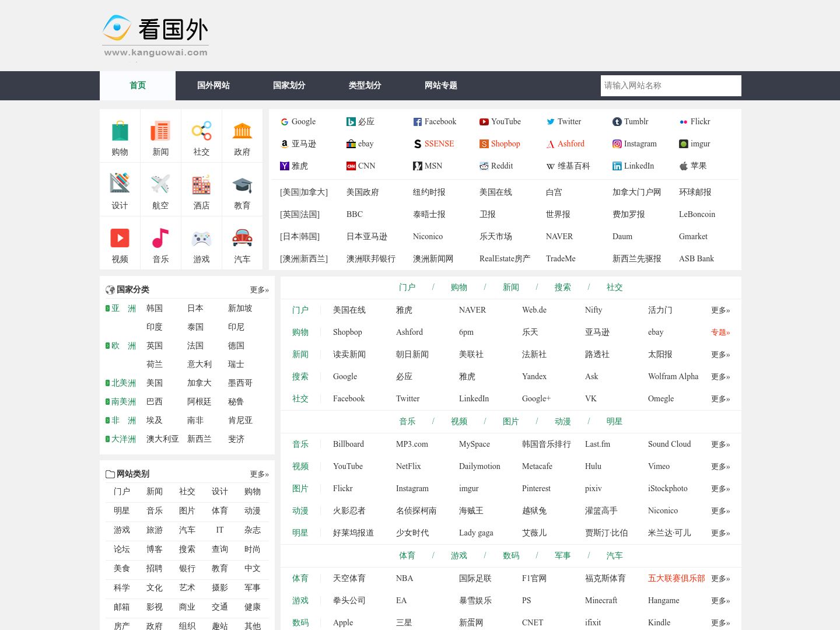Open the 设计 design category icon
Viewport: 840px width, 630px height.
click(120, 183)
